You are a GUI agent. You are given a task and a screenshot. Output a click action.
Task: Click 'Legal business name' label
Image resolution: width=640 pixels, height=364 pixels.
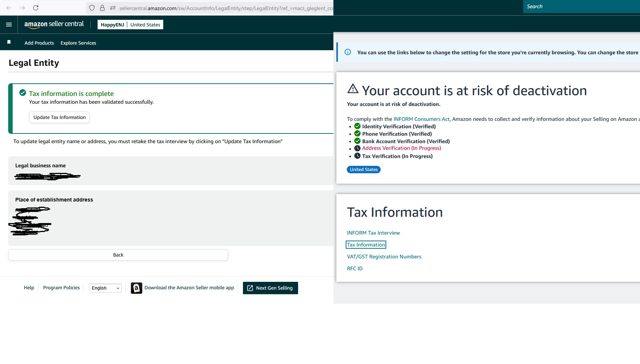click(x=41, y=165)
